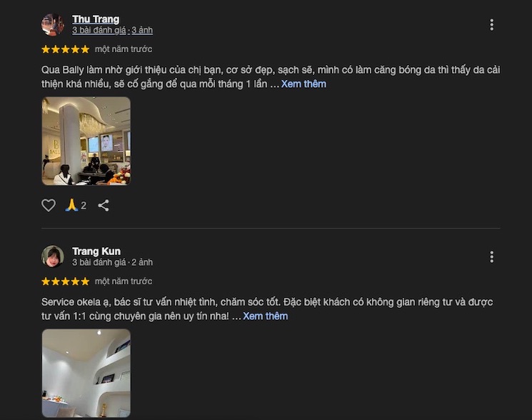Click the five-star rating on Thu Trang's review
The height and width of the screenshot is (420, 532).
[66, 49]
